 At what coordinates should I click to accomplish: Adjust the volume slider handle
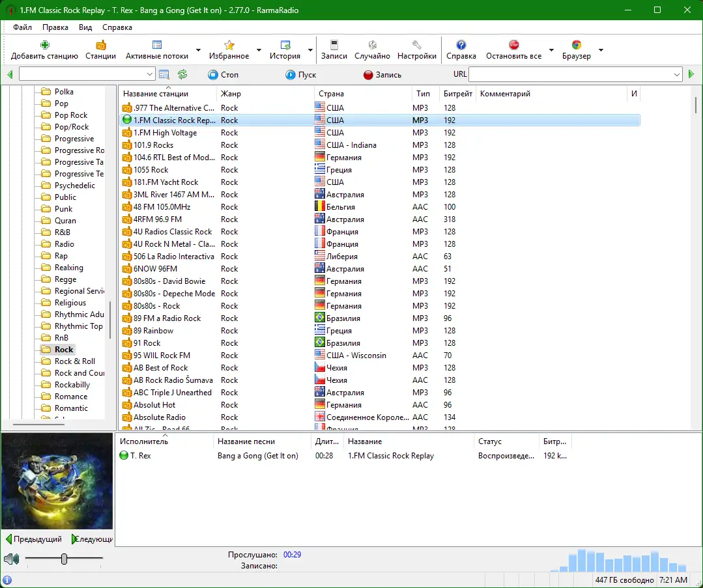63,559
